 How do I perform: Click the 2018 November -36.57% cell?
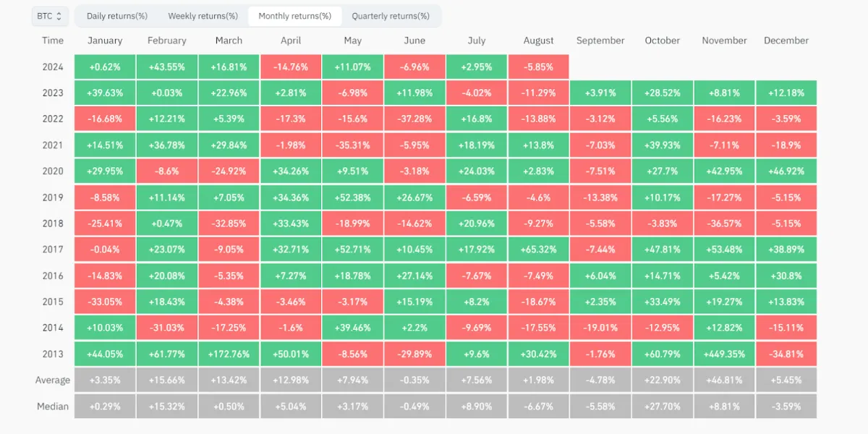725,224
